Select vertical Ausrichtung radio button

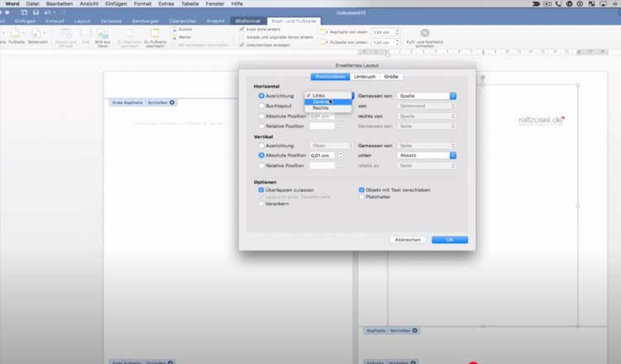coord(261,146)
